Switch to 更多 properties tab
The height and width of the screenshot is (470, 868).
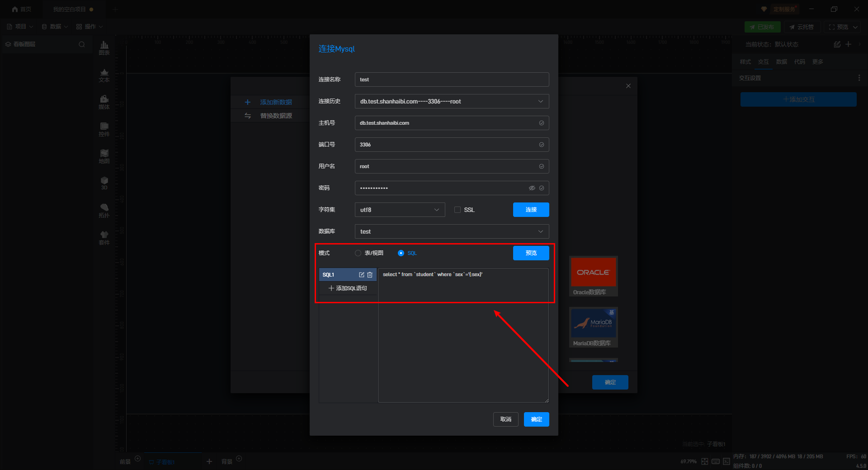click(818, 62)
